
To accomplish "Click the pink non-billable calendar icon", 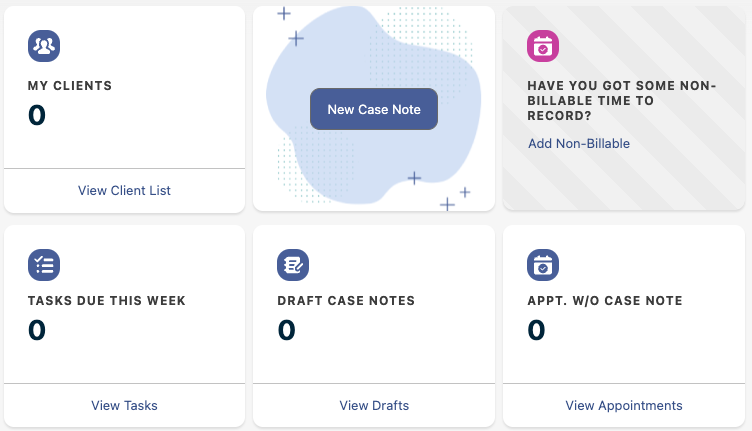I will point(543,46).
